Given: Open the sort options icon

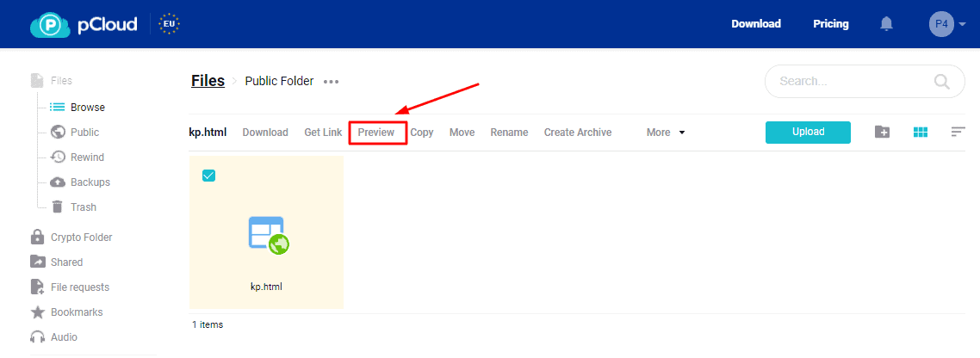Looking at the screenshot, I should tap(958, 132).
